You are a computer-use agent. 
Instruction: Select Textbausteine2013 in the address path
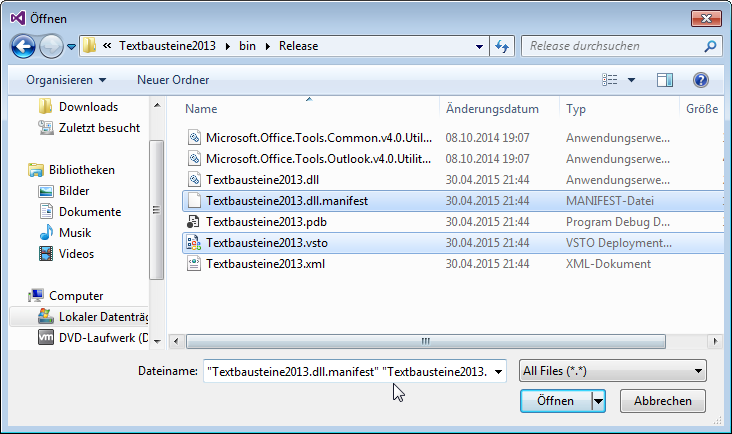tap(167, 46)
